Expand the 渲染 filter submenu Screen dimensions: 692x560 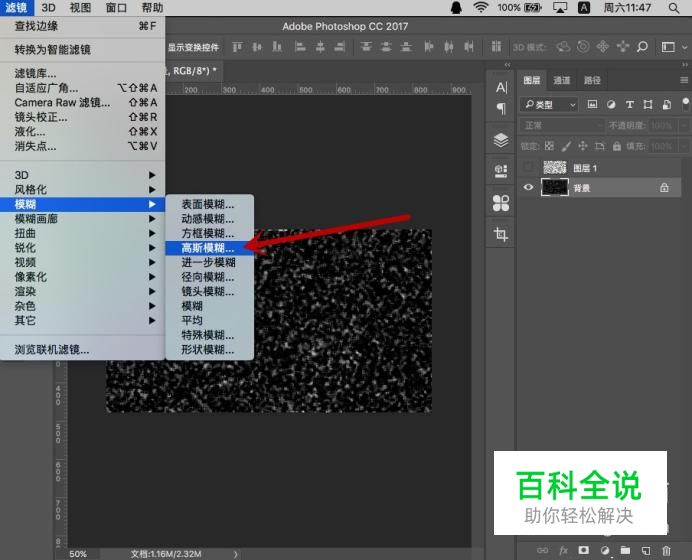click(x=83, y=292)
